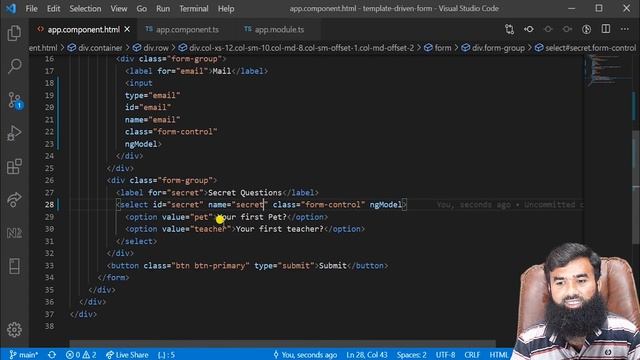Screen dimensions: 640x360
Task: Open the Search view icon
Action: coord(14,66)
